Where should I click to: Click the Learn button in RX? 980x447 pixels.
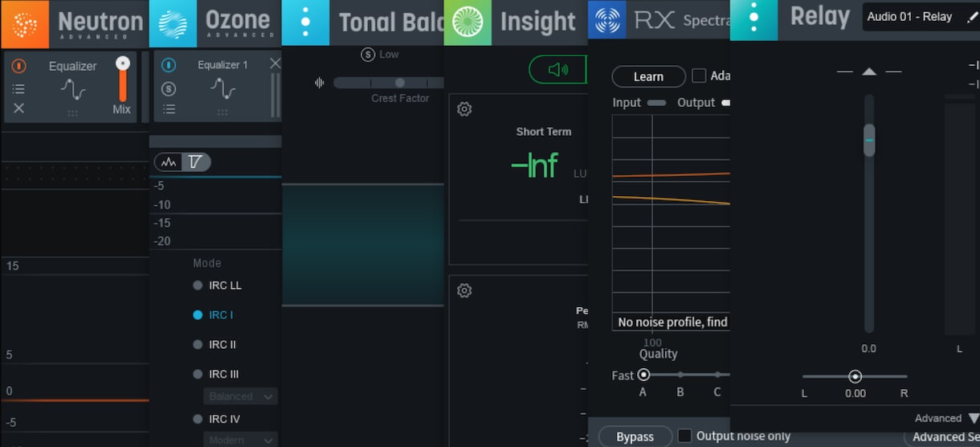(648, 76)
